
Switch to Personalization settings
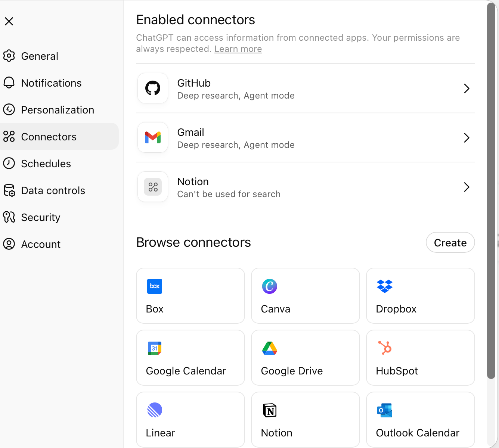pyautogui.click(x=59, y=110)
